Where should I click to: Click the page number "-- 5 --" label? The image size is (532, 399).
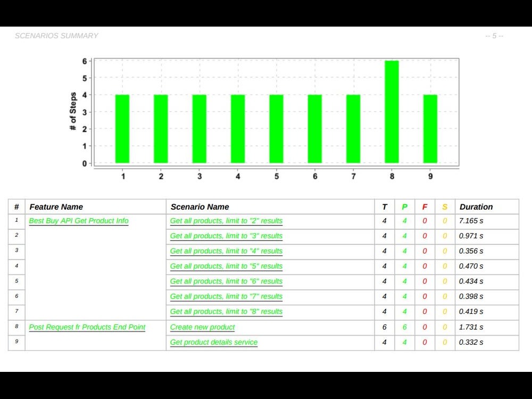pos(493,36)
